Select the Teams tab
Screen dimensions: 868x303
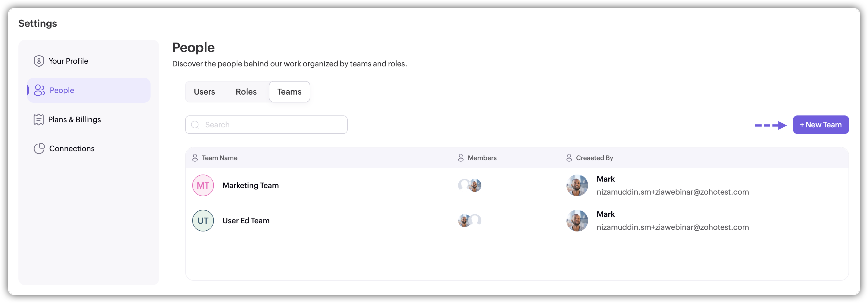click(289, 92)
